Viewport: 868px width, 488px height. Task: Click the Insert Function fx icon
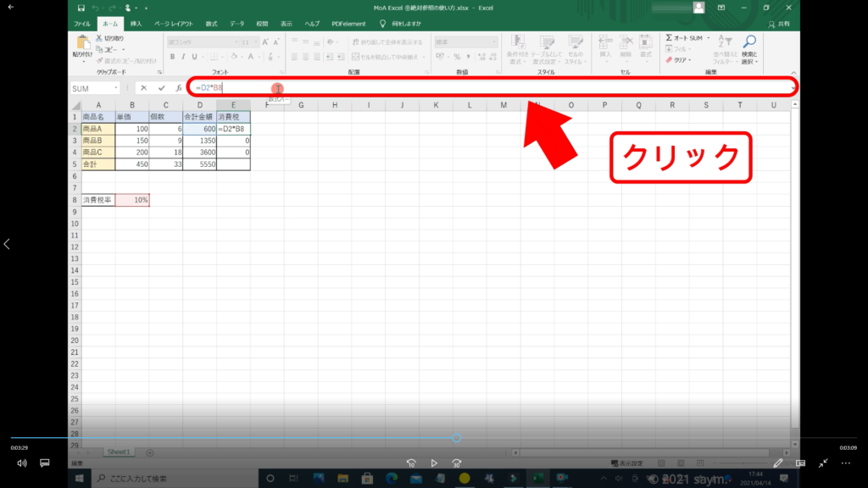178,88
